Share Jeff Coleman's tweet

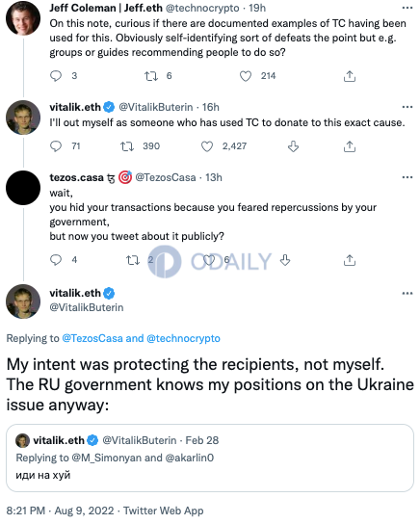350,76
